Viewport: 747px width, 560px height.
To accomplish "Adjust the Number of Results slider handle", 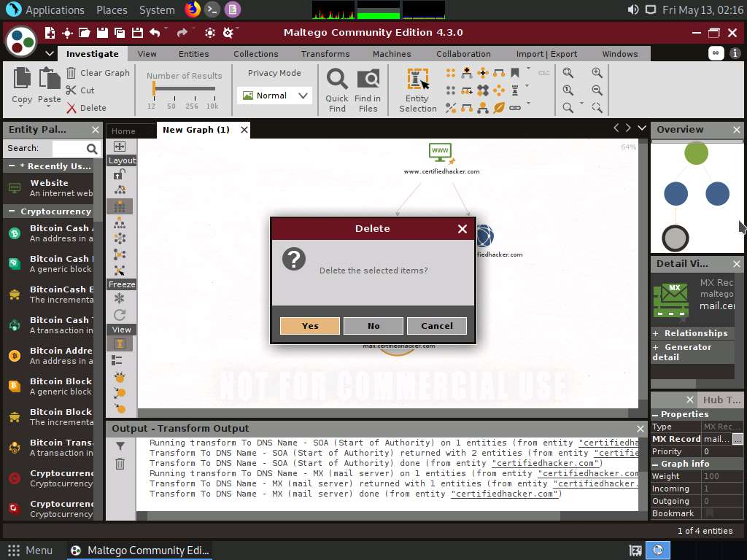I will 154,88.
